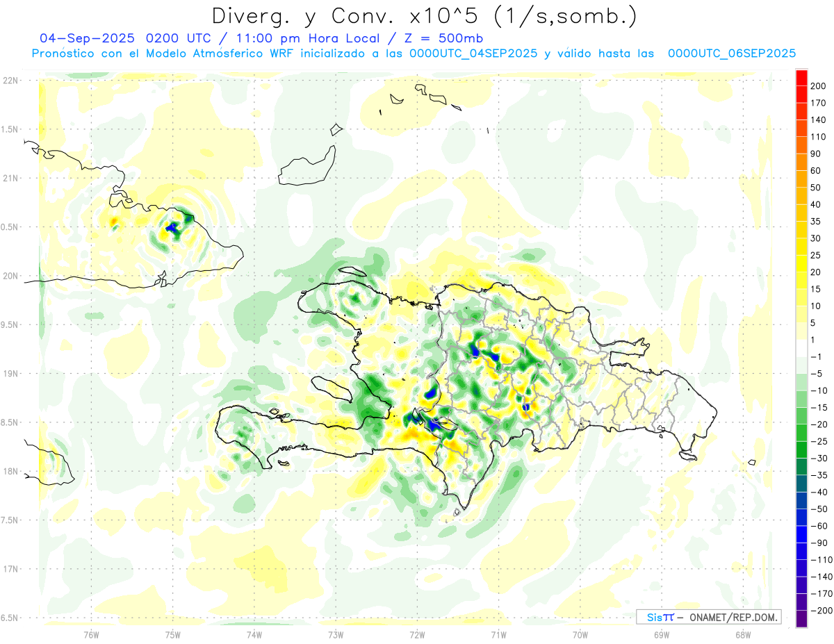This screenshot has width=834, height=644.
Task: Click the red swatch above the 200 label
Action: 801,78
